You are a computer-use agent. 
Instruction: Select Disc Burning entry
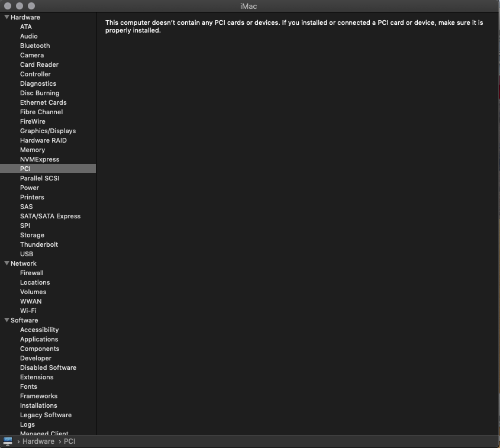[40, 93]
